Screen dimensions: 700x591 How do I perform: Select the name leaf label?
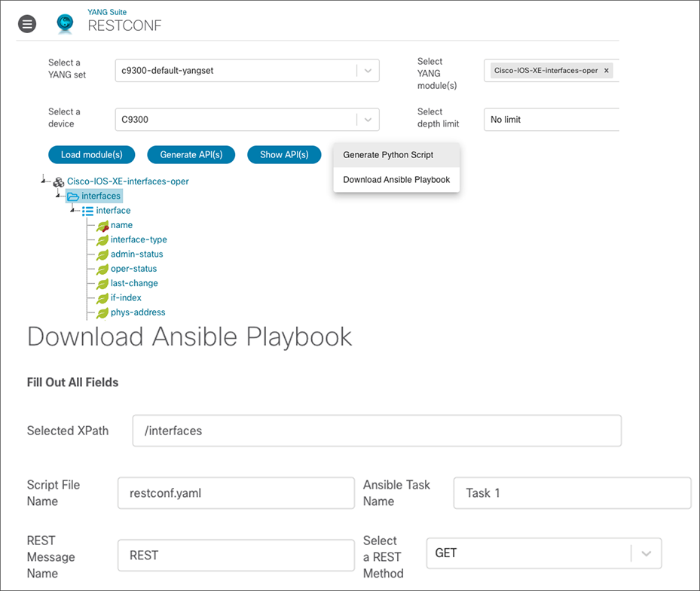tap(121, 225)
